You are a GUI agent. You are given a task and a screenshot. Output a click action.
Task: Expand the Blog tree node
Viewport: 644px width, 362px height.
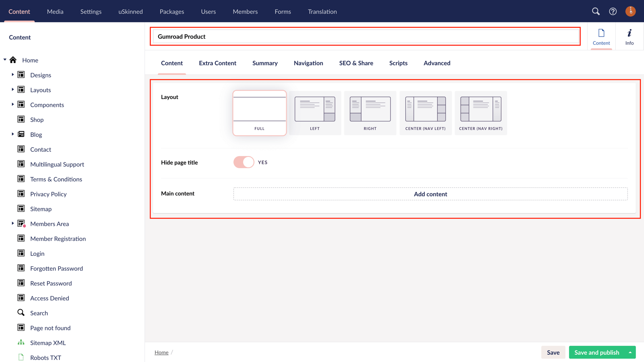pos(12,134)
